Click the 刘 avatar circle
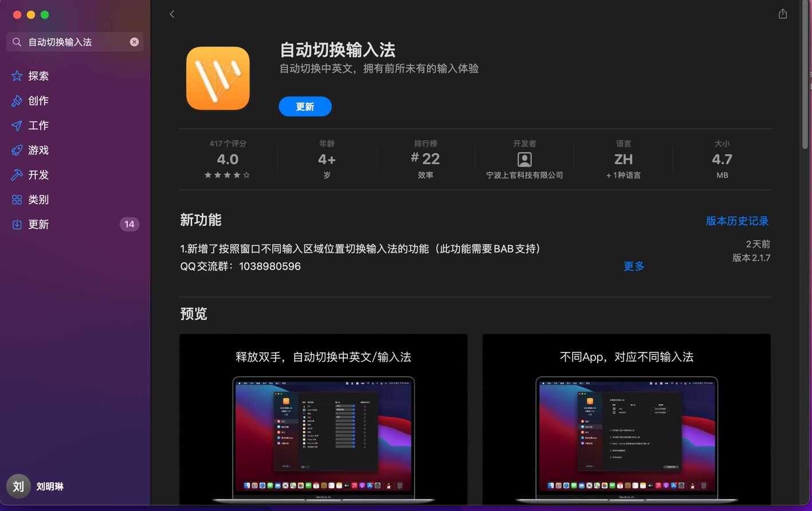Image resolution: width=812 pixels, height=511 pixels. tap(18, 486)
